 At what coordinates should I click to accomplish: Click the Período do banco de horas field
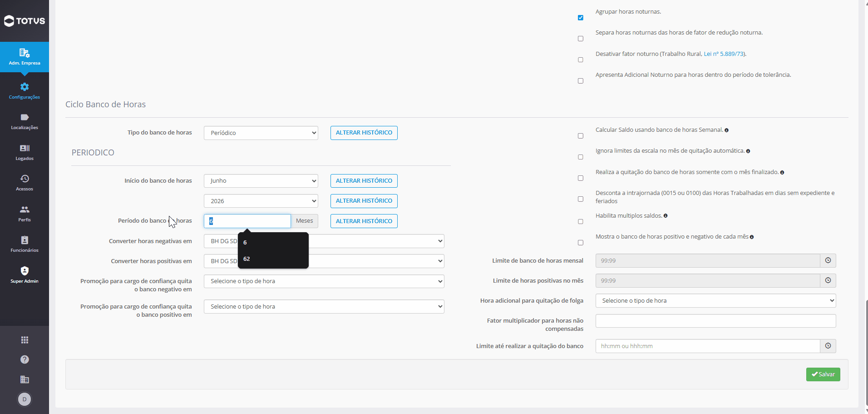247,221
